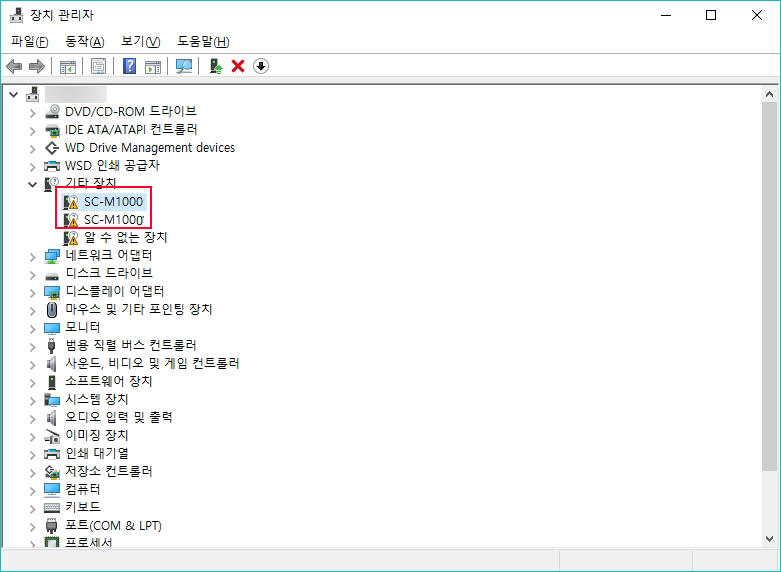Click the 네트워크 어댑터 icon

click(x=52, y=256)
